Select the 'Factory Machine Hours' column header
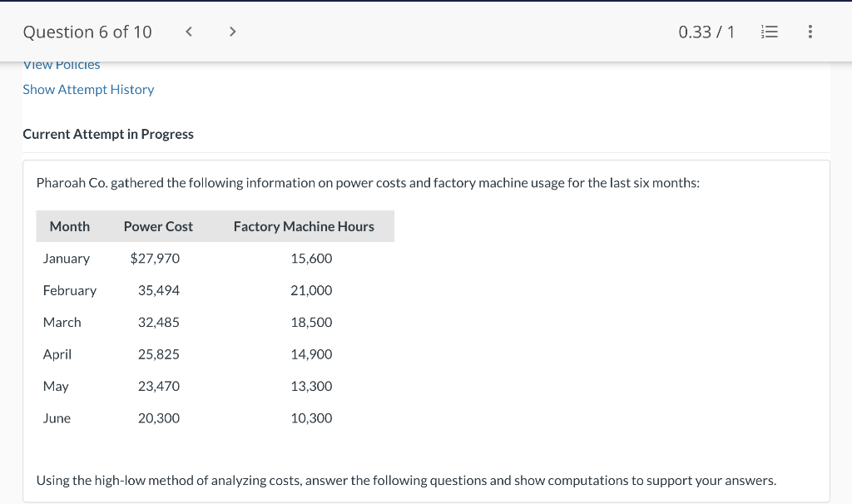 [x=304, y=226]
